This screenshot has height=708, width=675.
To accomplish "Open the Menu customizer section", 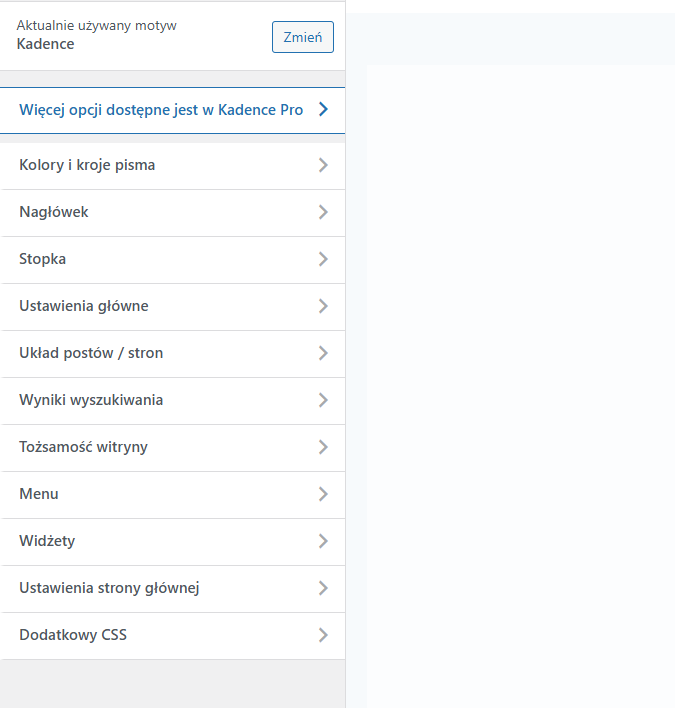I will pos(39,494).
